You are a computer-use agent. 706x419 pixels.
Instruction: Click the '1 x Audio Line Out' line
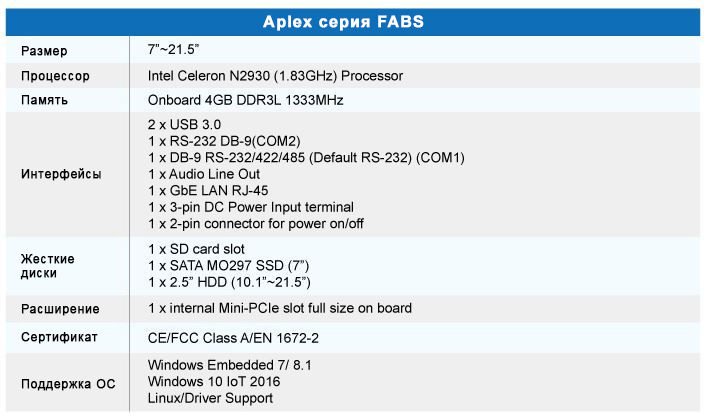tap(204, 174)
